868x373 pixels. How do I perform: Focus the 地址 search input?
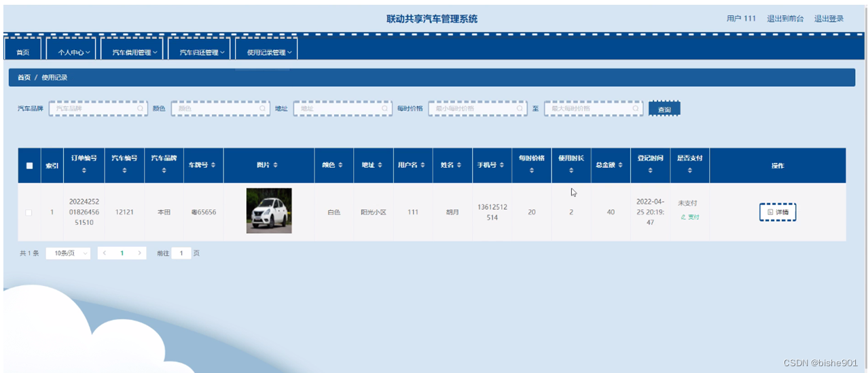click(x=343, y=109)
